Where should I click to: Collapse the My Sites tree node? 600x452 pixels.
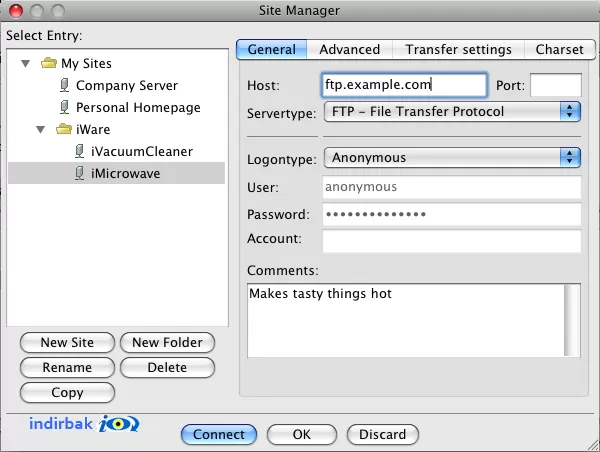pos(26,63)
